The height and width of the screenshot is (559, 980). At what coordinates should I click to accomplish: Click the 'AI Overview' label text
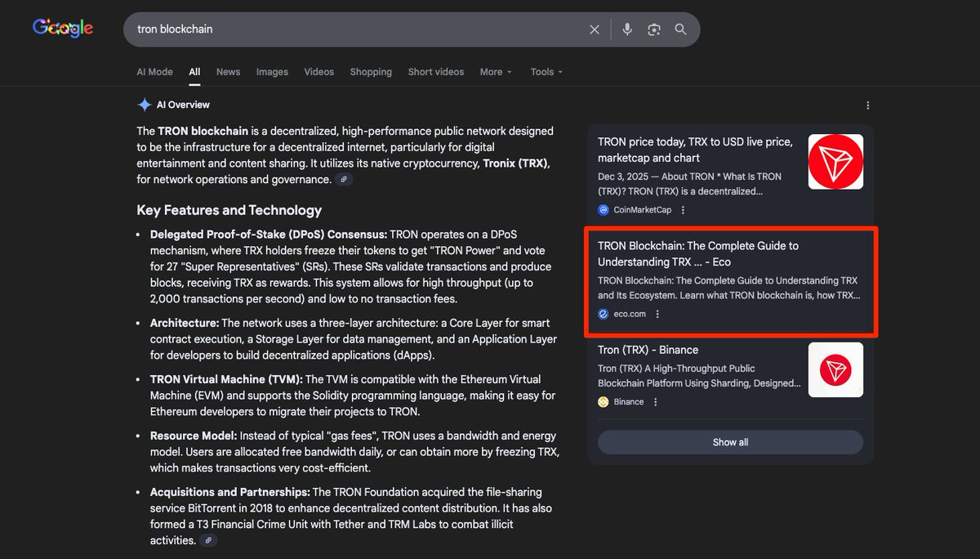(x=183, y=105)
